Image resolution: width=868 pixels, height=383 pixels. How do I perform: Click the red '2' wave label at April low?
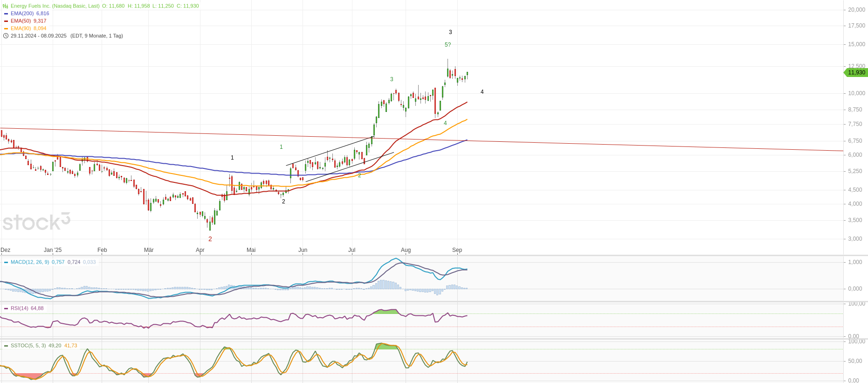coord(210,239)
